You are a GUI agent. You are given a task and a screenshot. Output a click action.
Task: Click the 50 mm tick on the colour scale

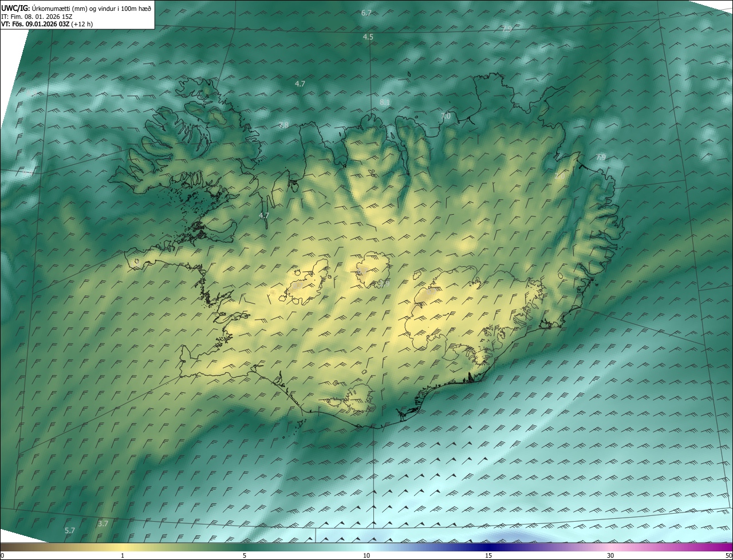pos(728,555)
